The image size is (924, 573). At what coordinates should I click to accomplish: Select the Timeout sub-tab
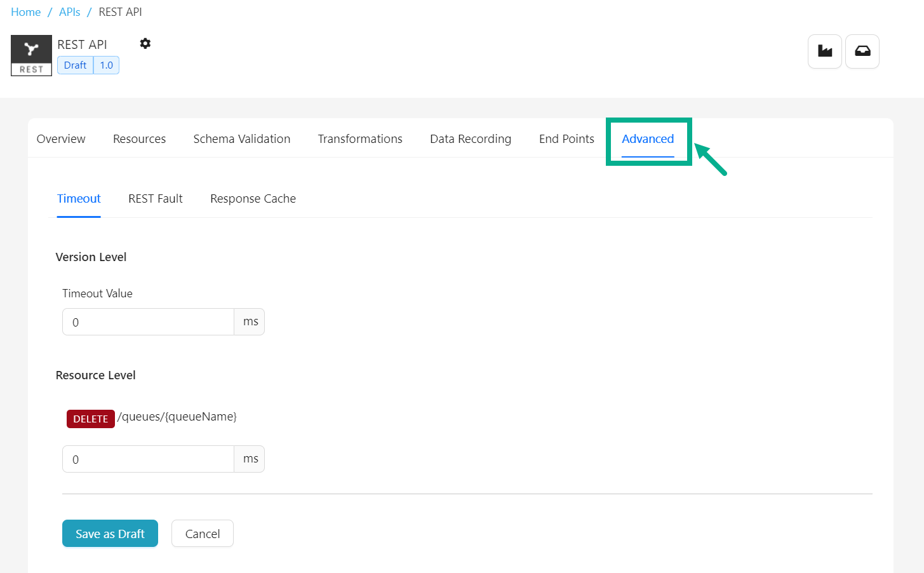point(79,199)
